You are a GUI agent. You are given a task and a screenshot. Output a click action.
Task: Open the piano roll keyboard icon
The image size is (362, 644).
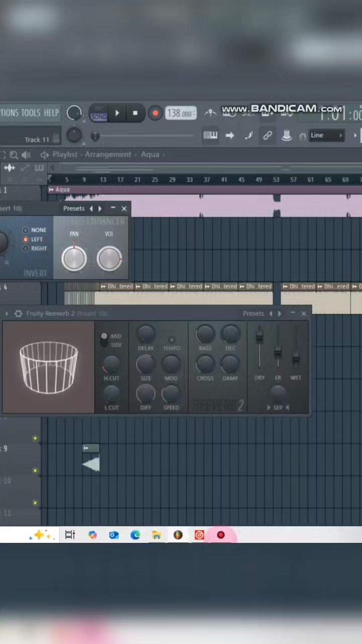210,135
